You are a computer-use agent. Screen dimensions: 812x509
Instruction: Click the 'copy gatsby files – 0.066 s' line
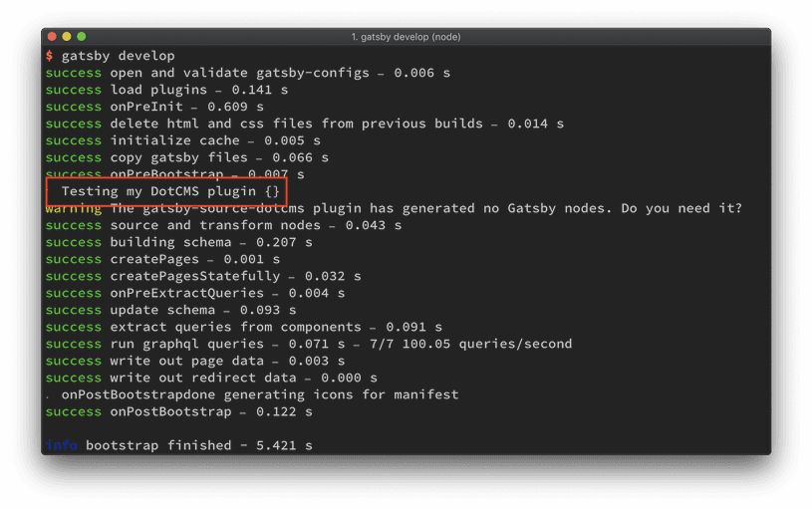click(x=187, y=157)
